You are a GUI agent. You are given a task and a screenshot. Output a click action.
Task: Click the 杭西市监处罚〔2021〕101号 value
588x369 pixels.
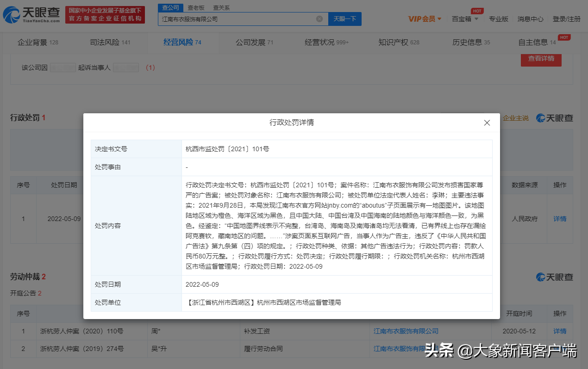[x=227, y=149]
